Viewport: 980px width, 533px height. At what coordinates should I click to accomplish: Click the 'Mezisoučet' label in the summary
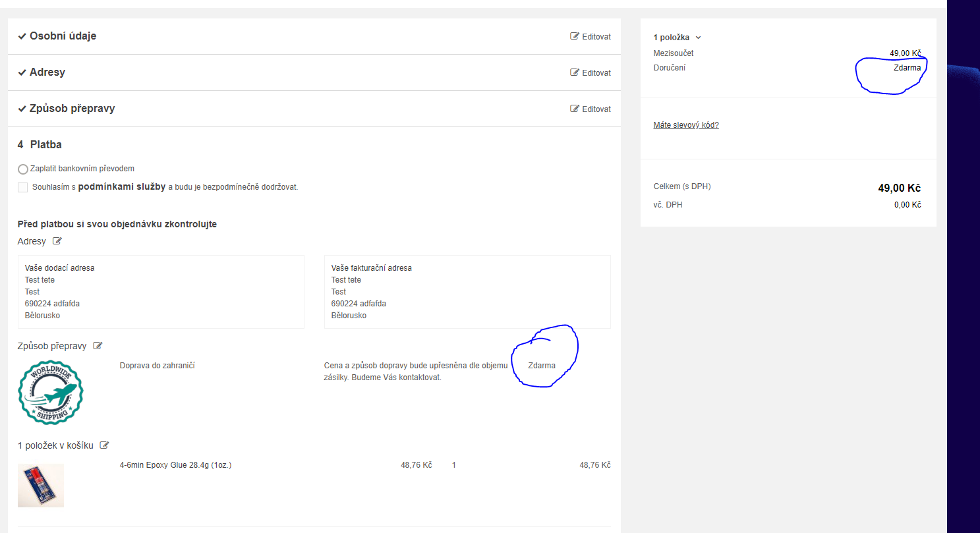point(674,53)
